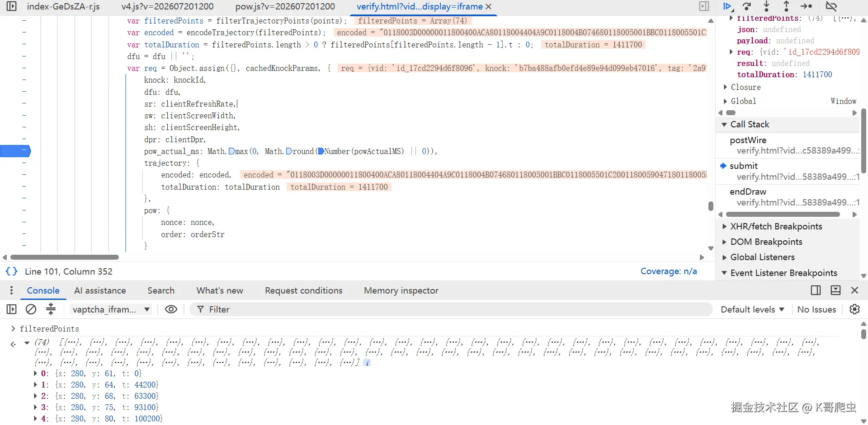Click the source editor horizontal scrollbar

pos(64,257)
